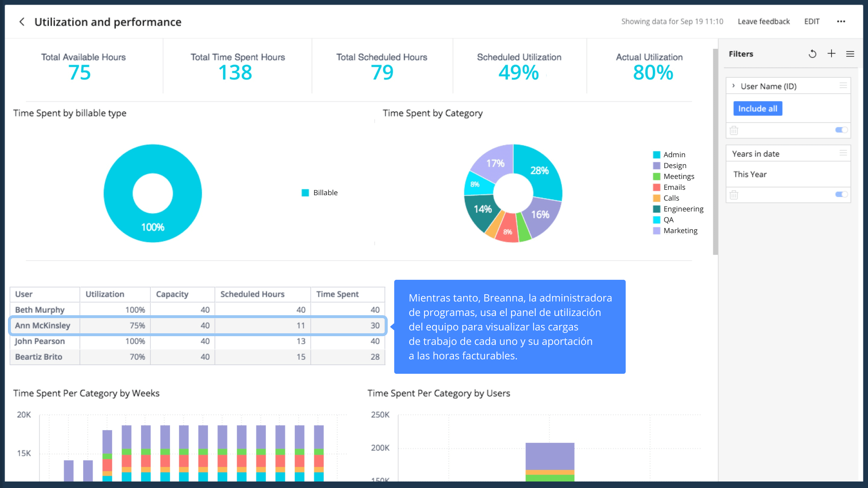Click the Engineering legend color swatch
The image size is (868, 488).
pyautogui.click(x=656, y=209)
